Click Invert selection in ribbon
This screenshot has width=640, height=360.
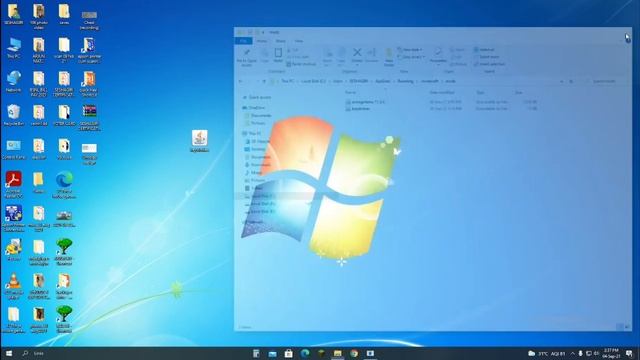click(x=490, y=64)
